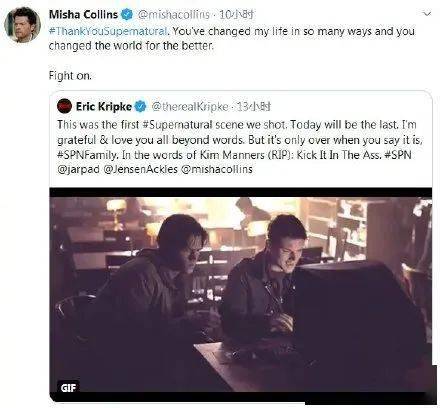440x408 pixels.
Task: Expand the tweet options chevron menu
Action: 427,14
